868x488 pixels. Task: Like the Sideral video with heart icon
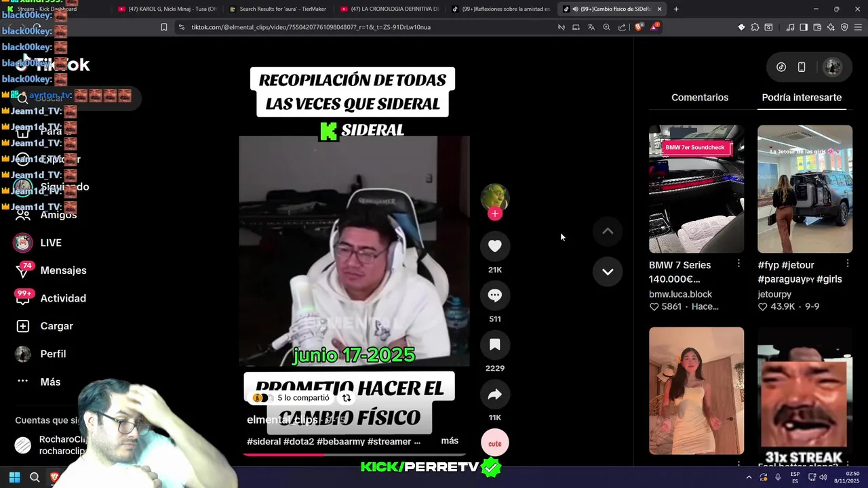tap(495, 246)
